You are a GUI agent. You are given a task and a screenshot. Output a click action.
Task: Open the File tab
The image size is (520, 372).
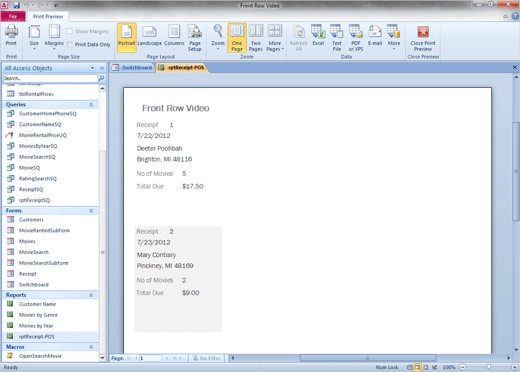(13, 16)
